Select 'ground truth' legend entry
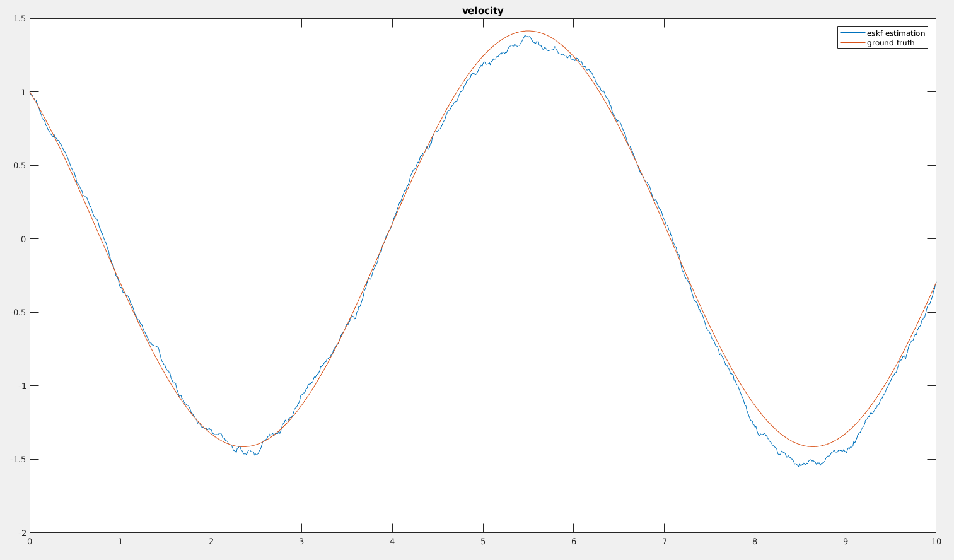Viewport: 954px width, 560px height. point(890,43)
